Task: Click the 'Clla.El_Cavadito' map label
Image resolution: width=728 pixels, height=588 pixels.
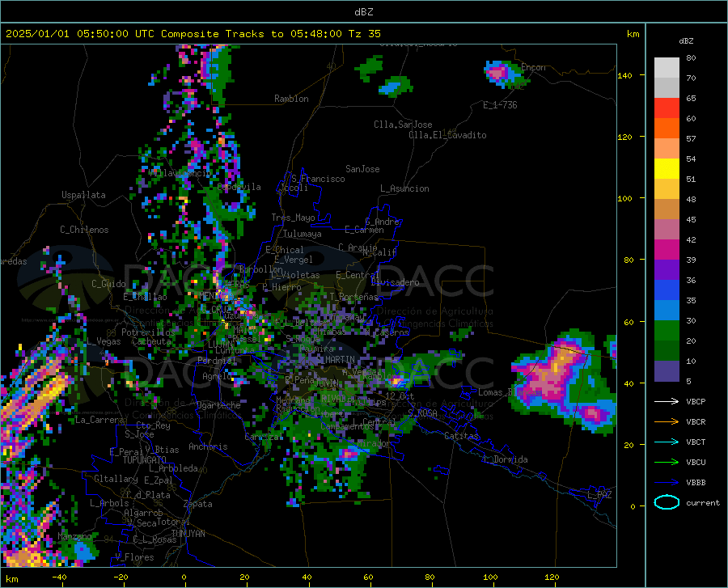Action: pyautogui.click(x=447, y=135)
